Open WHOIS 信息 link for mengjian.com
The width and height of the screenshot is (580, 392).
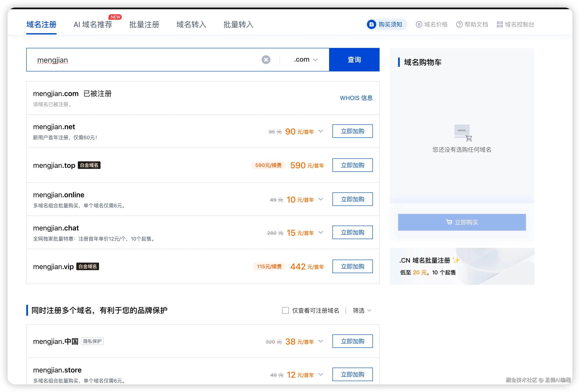(356, 98)
